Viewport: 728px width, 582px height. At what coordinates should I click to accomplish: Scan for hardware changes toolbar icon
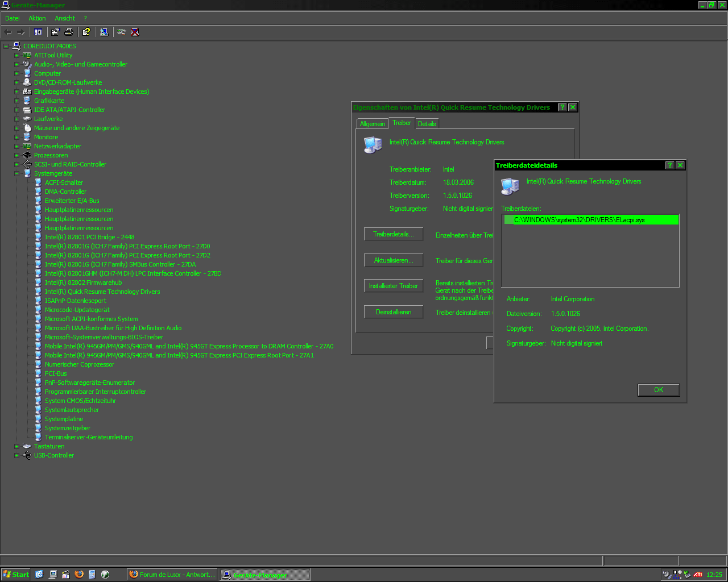tap(104, 32)
